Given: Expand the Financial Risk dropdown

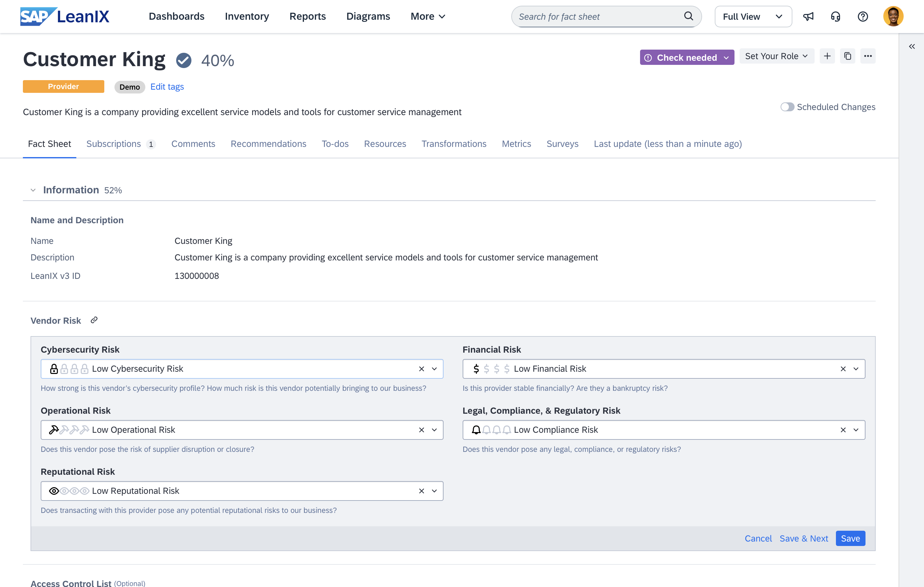Looking at the screenshot, I should 856,369.
